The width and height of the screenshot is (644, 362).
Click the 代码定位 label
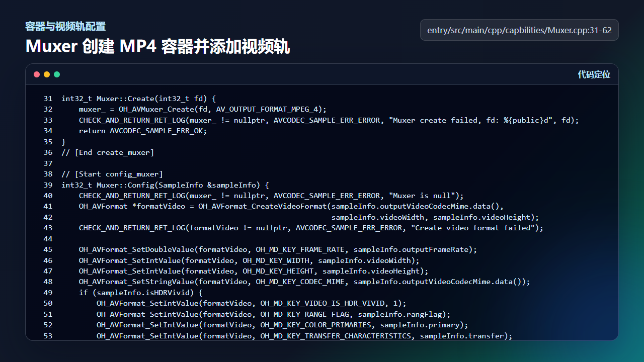(594, 74)
